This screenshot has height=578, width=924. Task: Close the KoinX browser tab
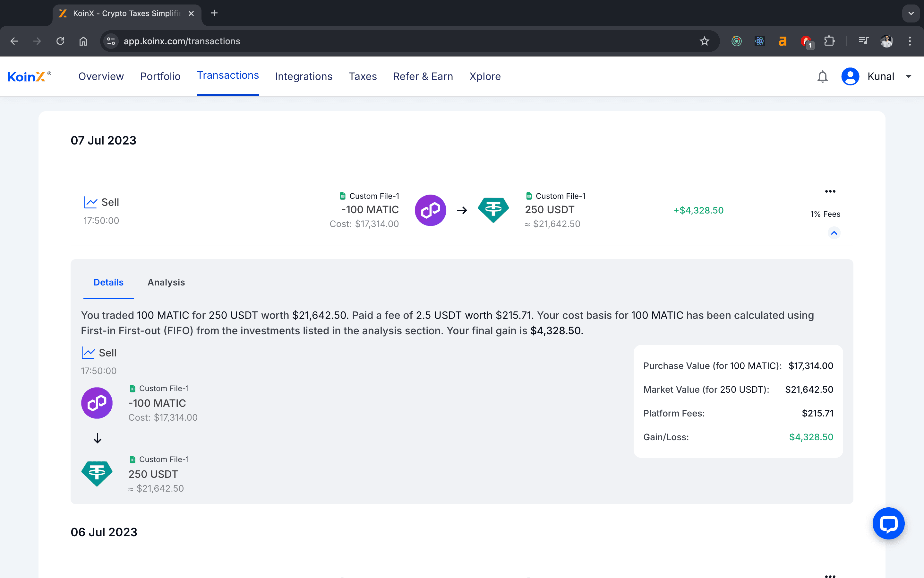coord(191,13)
